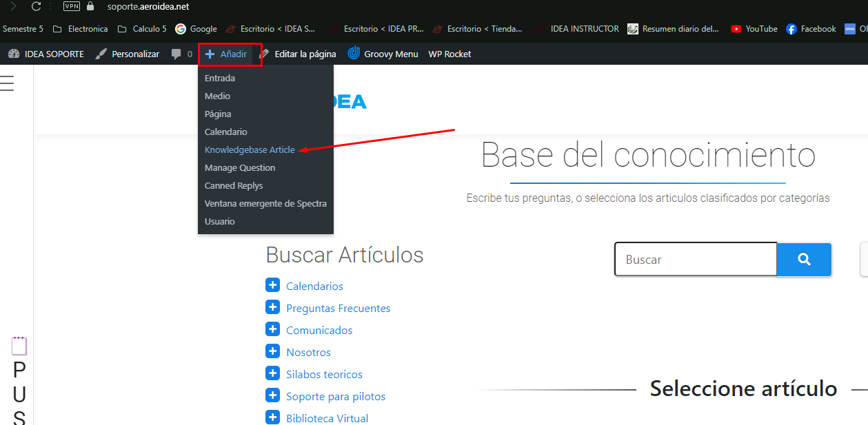Screen dimensions: 868x425
Task: Expand the Calendarios category plus icon
Action: [272, 285]
